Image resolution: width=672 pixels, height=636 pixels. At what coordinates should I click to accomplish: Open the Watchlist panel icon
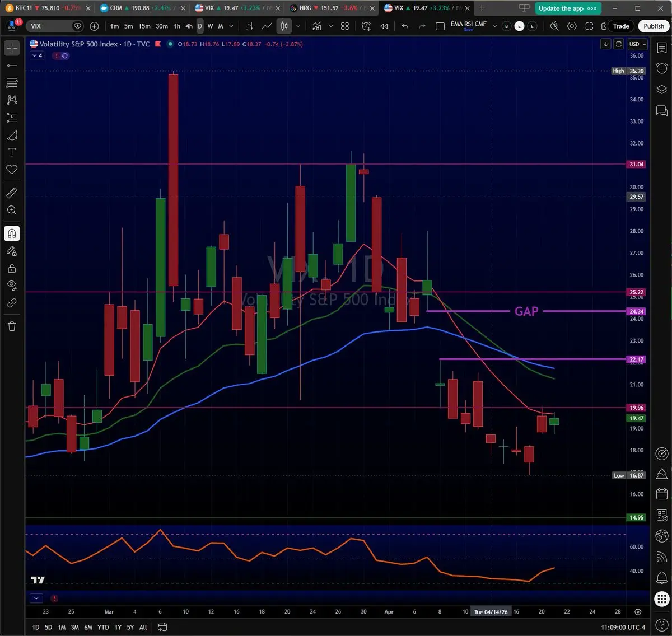point(662,48)
